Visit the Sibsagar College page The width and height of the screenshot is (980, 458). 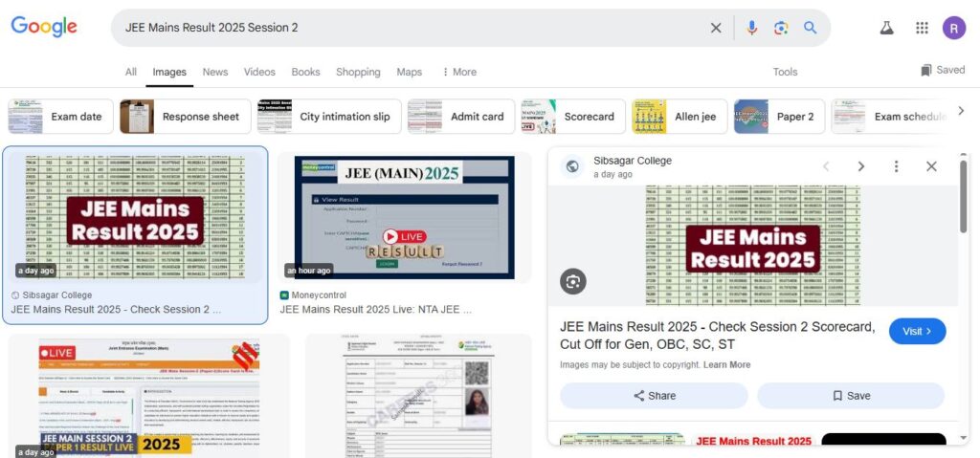(917, 331)
